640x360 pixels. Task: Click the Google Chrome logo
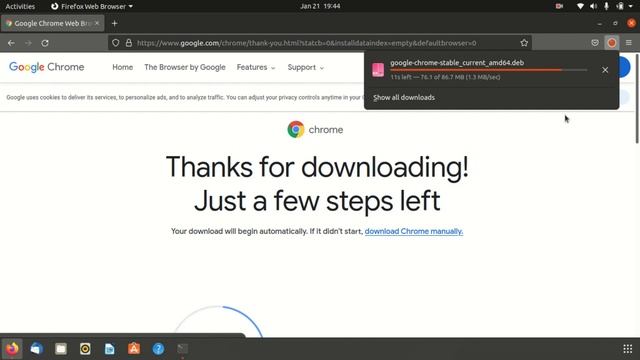47,67
